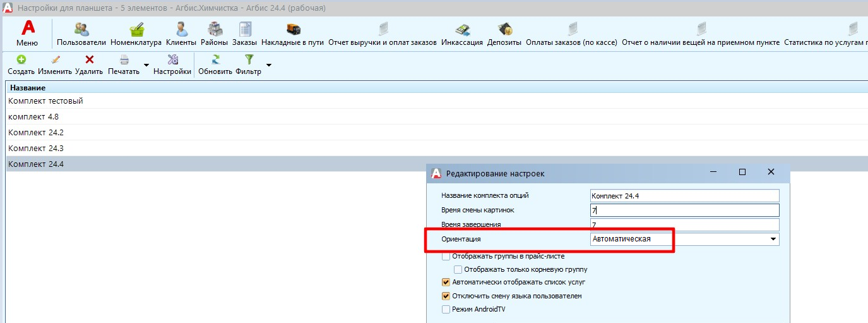868x323 pixels.
Task: Expand the Ориентация dropdown list
Action: point(773,240)
